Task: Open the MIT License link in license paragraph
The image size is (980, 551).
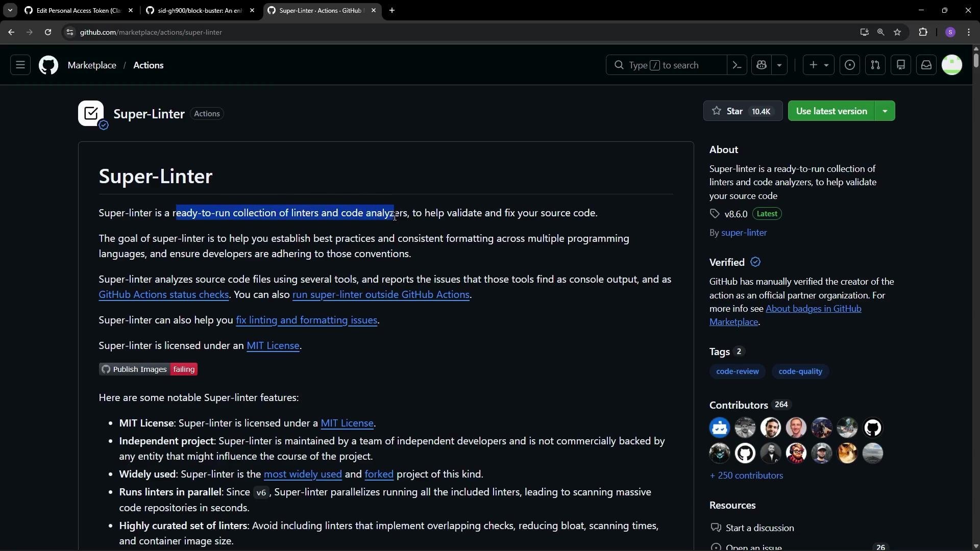Action: (x=273, y=346)
